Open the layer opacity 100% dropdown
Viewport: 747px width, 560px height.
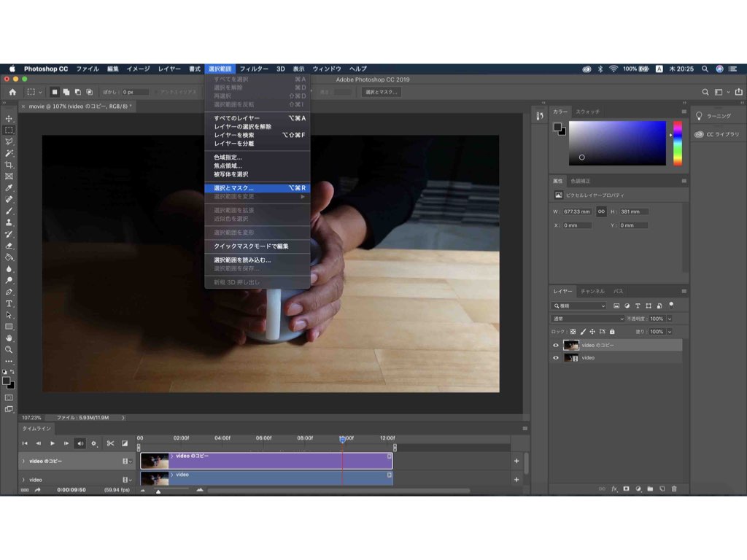pos(670,319)
